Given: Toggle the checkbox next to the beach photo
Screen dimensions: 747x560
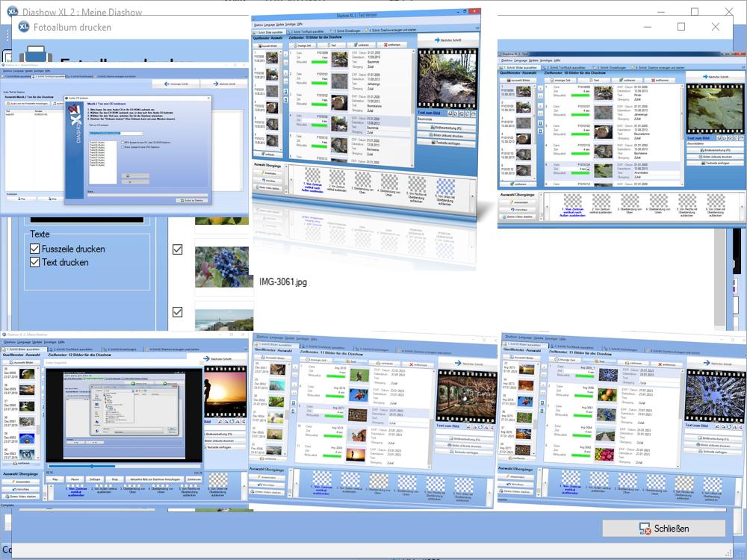Looking at the screenshot, I should pos(177,312).
